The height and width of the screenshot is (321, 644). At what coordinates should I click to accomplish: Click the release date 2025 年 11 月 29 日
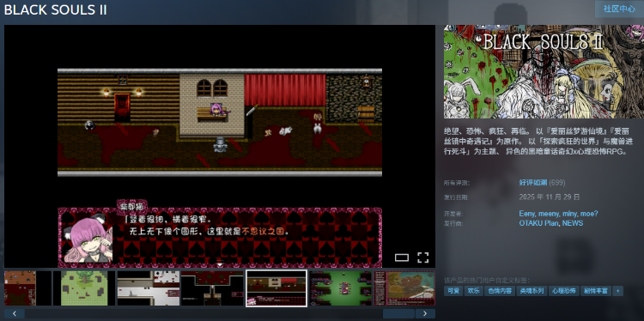(x=550, y=197)
